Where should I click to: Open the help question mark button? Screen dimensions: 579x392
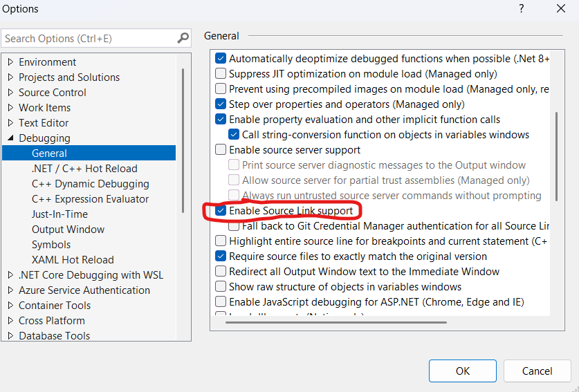click(x=521, y=8)
